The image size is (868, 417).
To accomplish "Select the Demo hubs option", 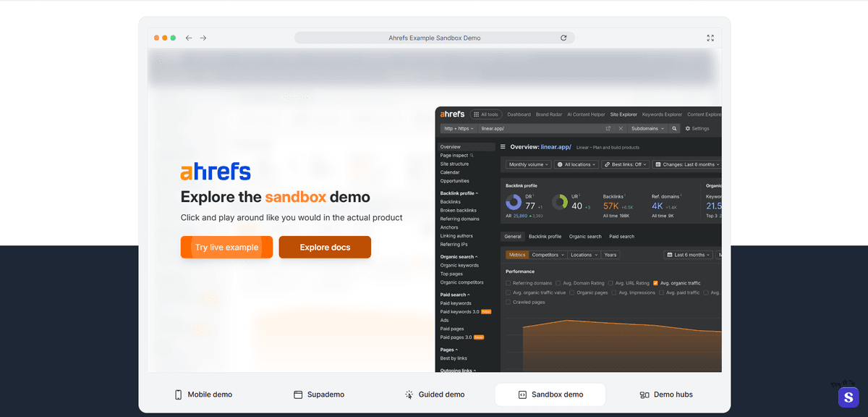I will (x=666, y=395).
